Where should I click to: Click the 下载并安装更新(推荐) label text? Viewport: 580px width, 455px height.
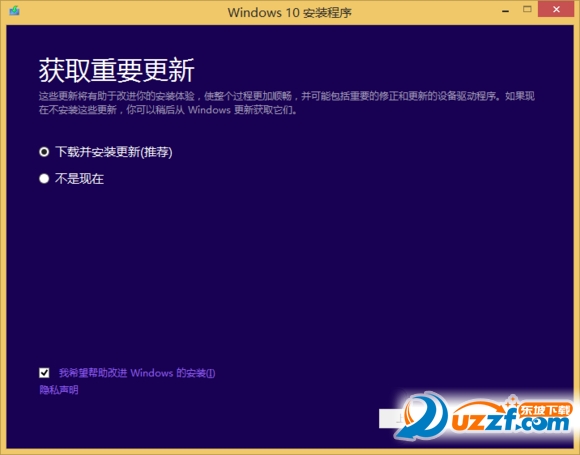point(114,152)
